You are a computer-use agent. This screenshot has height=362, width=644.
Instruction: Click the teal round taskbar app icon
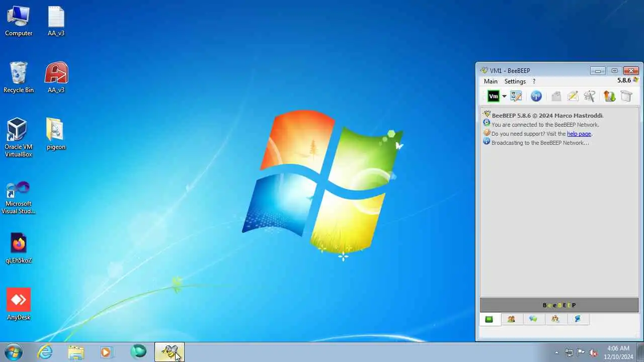pos(138,352)
